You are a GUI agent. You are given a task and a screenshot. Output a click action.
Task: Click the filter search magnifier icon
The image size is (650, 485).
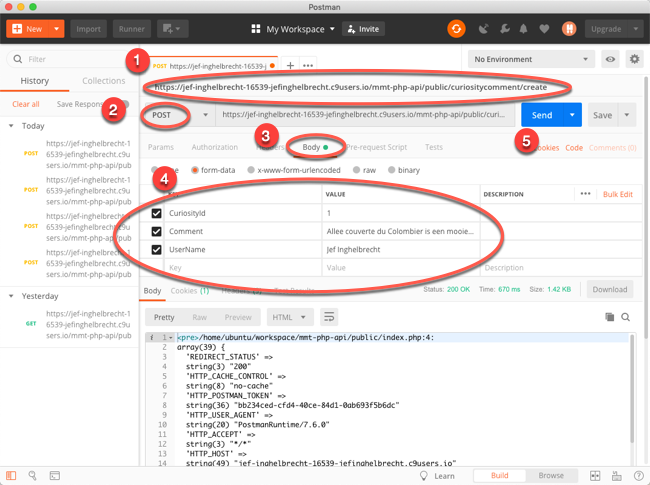coord(17,59)
